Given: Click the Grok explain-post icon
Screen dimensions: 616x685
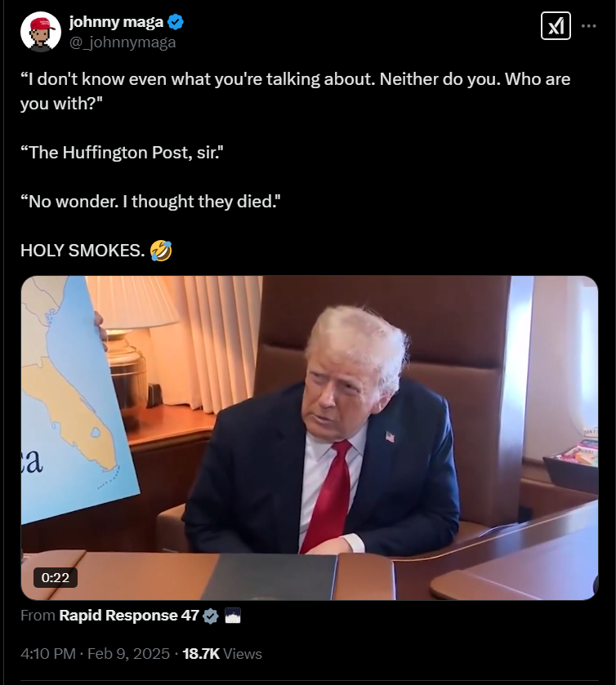Looking at the screenshot, I should pyautogui.click(x=556, y=26).
